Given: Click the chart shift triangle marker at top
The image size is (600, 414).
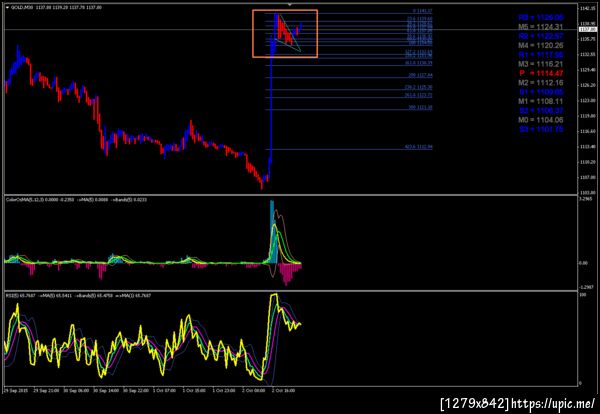Looking at the screenshot, I should (x=290, y=5).
